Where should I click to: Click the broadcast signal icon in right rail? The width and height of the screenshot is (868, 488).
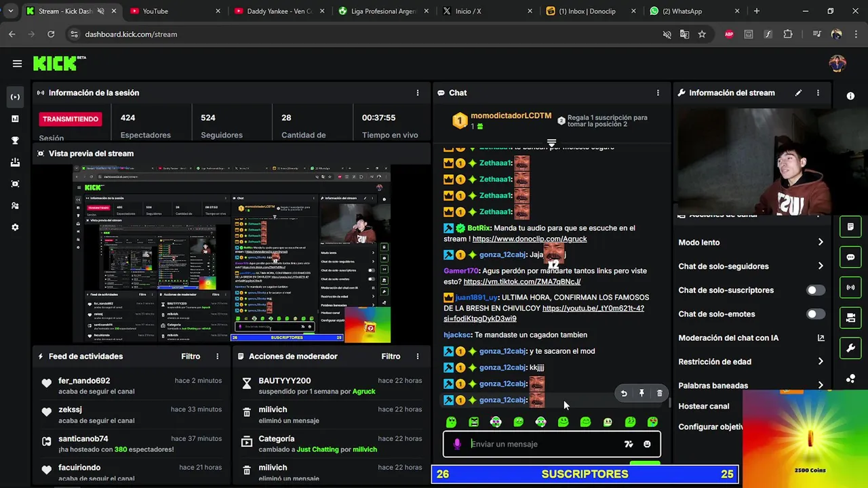[850, 287]
